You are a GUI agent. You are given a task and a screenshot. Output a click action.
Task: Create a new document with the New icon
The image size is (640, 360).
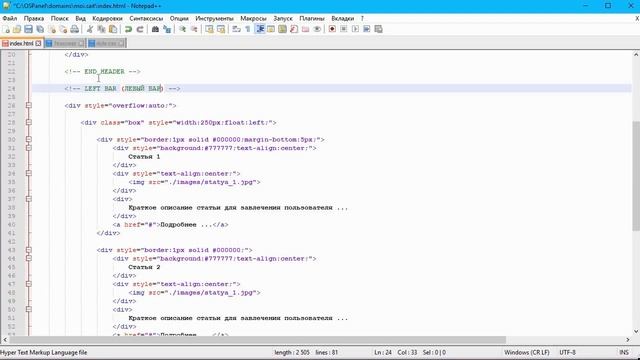click(6, 29)
